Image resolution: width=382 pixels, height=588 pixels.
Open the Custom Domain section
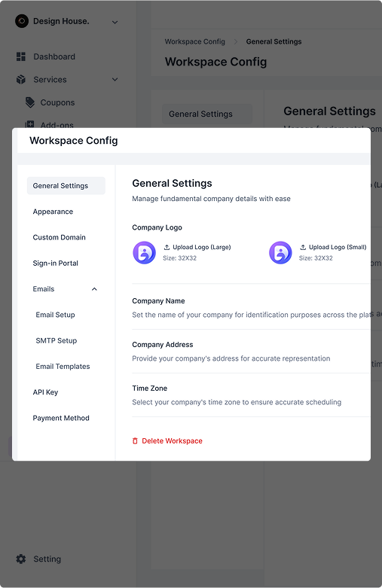coord(60,237)
